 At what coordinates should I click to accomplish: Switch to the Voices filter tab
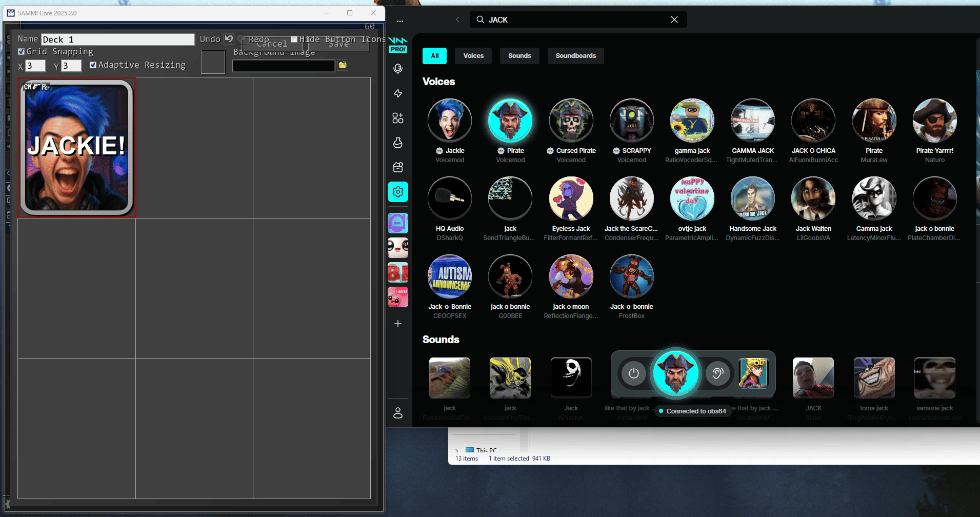point(473,56)
